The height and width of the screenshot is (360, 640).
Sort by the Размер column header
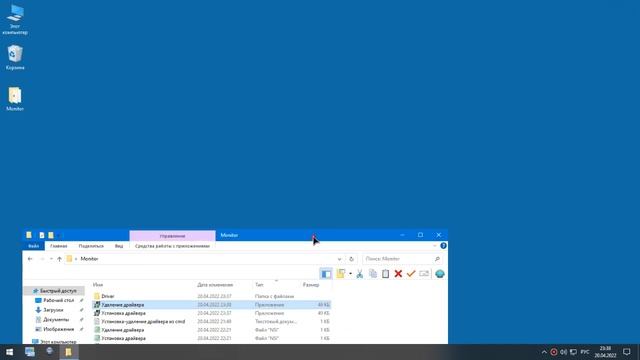[311, 285]
